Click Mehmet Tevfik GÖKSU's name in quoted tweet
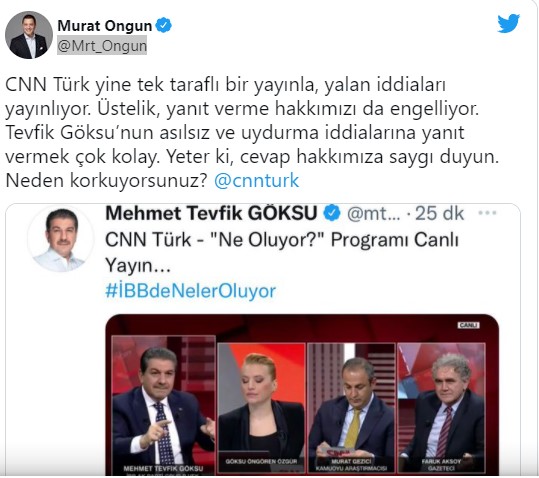The width and height of the screenshot is (539, 478). pyautogui.click(x=211, y=213)
